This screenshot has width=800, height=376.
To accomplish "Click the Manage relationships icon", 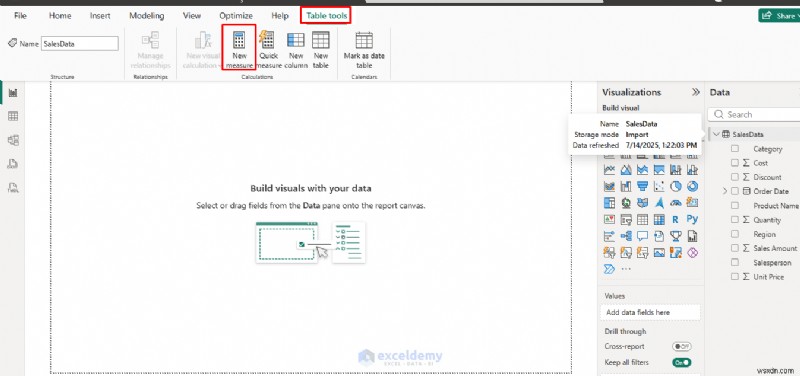I will (x=150, y=40).
